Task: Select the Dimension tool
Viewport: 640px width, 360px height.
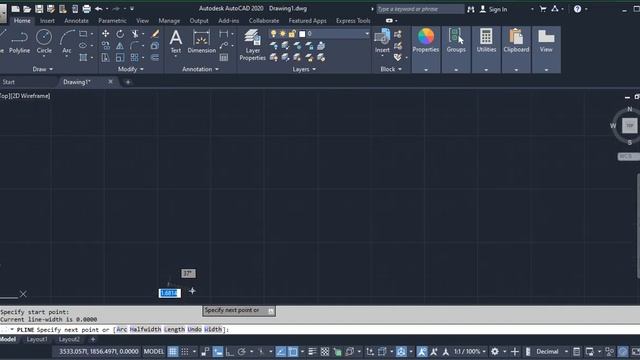Action: coord(202,42)
